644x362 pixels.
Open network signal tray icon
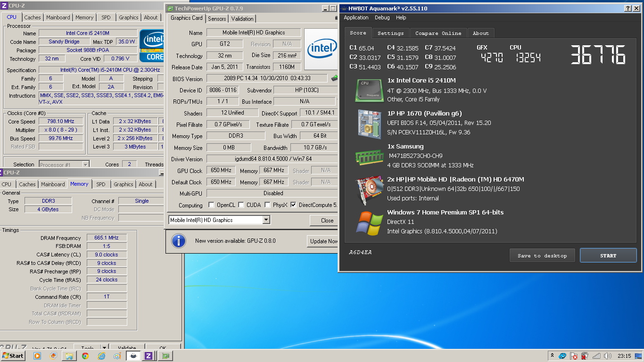[596, 356]
